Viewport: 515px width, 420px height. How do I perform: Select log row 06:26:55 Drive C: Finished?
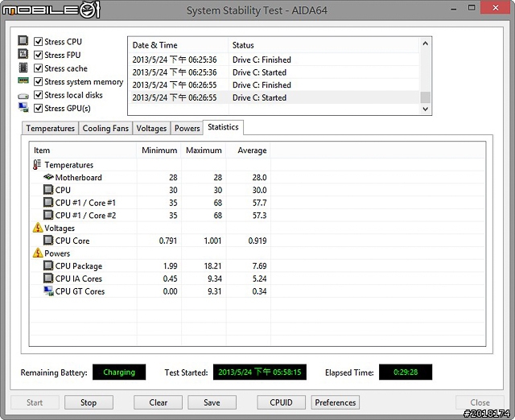pos(274,85)
